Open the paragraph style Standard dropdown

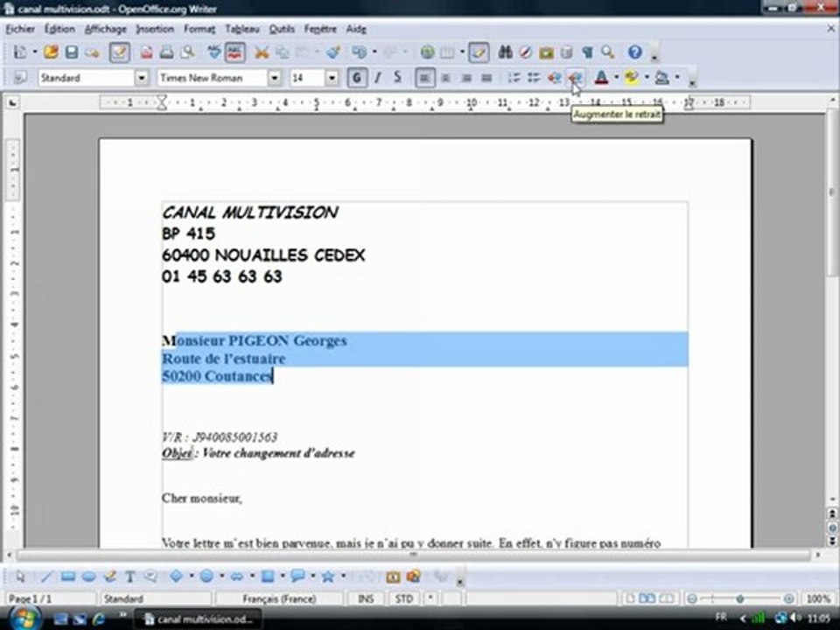pos(142,78)
